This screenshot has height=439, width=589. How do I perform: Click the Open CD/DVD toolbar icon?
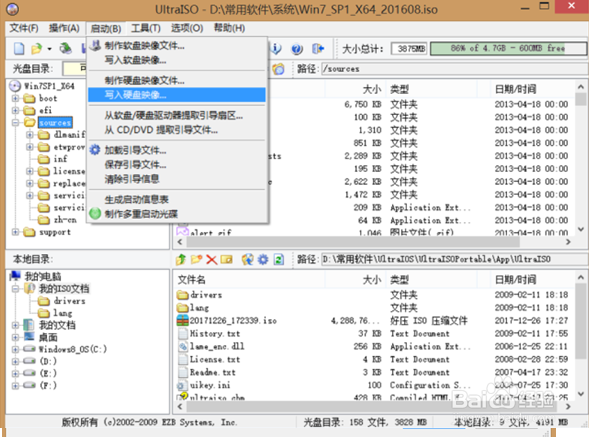[66, 48]
